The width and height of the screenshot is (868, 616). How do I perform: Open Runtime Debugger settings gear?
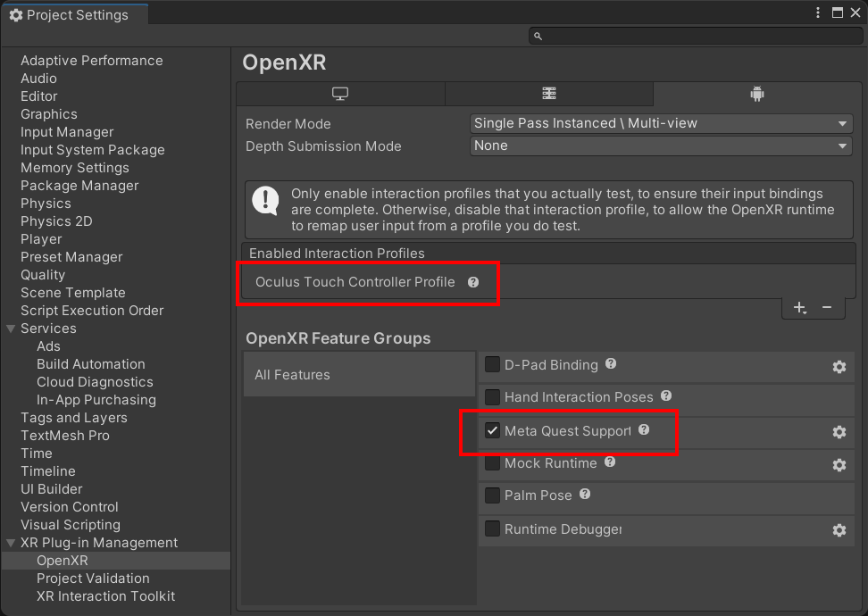tap(839, 530)
